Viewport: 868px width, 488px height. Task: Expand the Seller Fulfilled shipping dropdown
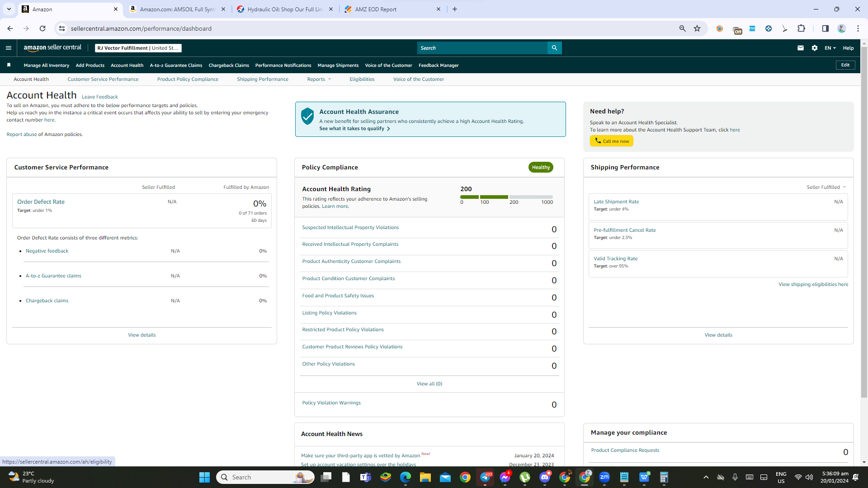click(826, 187)
